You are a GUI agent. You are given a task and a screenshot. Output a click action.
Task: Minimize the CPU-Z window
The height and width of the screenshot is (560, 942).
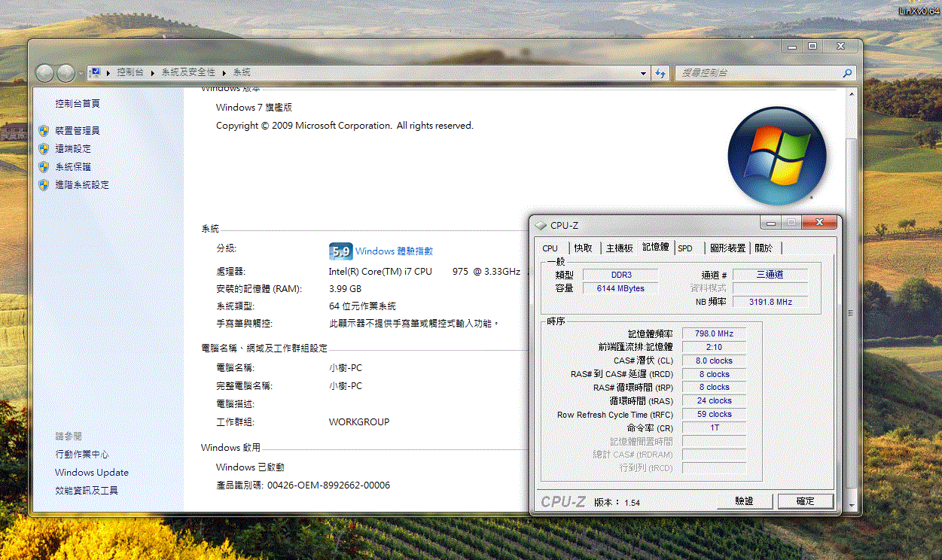[x=770, y=223]
